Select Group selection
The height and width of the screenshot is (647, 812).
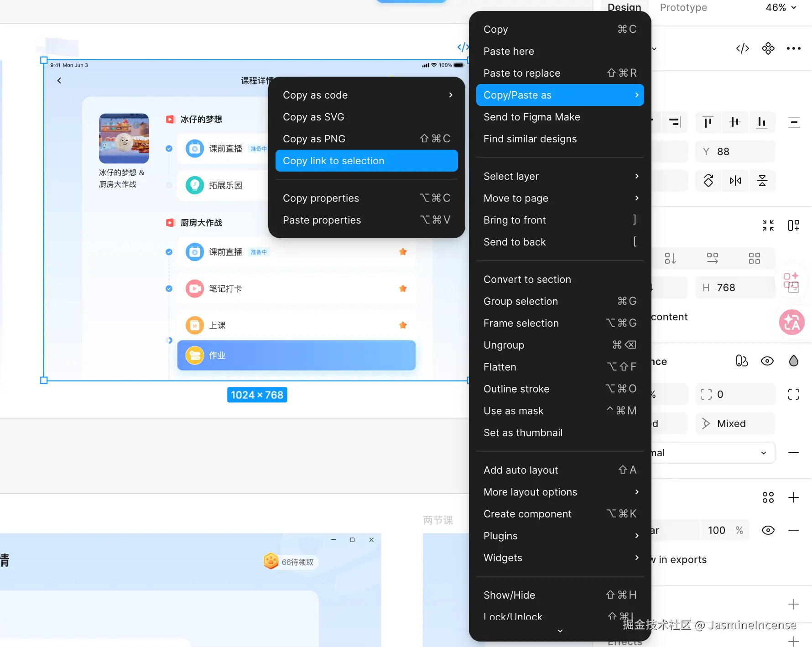(x=560, y=301)
